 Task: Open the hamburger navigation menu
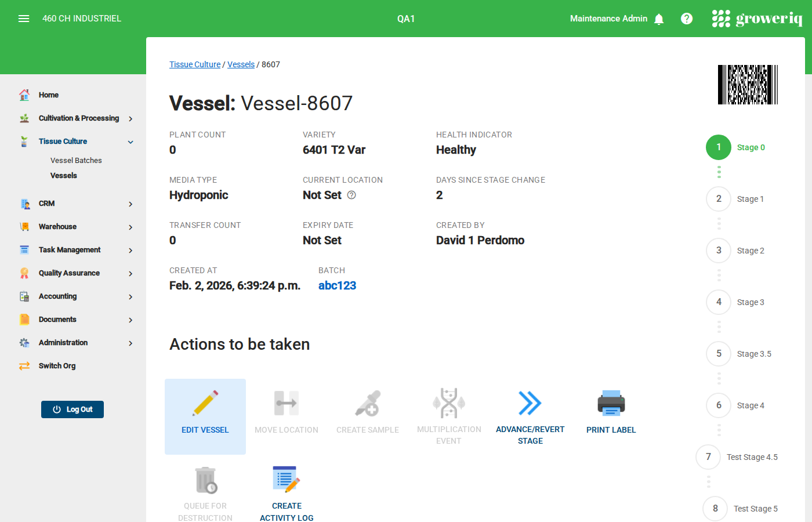pyautogui.click(x=24, y=18)
